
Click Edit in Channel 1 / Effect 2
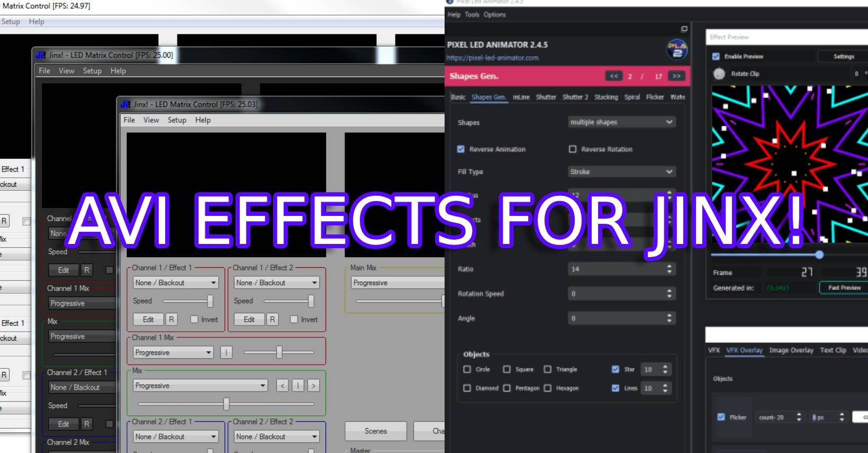pos(249,319)
